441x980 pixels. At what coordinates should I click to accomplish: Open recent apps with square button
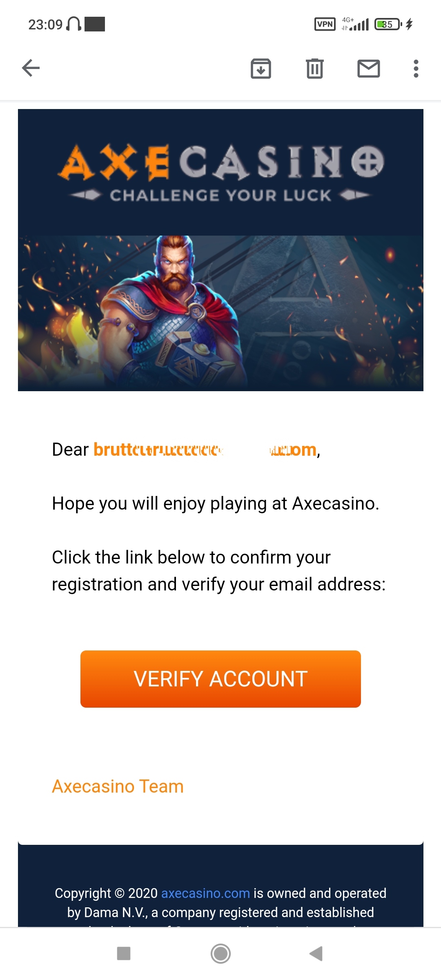[123, 953]
